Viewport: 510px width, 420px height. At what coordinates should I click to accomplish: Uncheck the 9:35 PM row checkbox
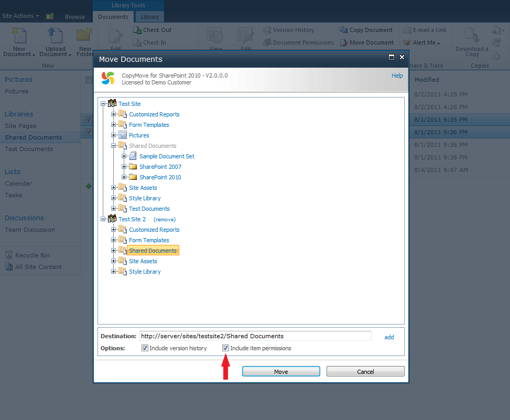89,119
